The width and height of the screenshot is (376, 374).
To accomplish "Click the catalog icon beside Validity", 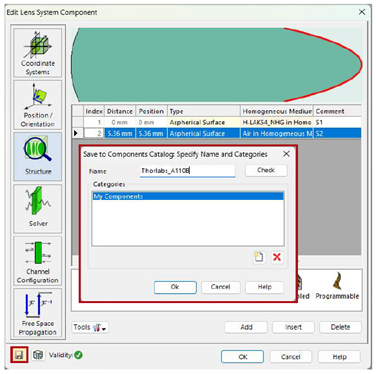I will point(38,355).
